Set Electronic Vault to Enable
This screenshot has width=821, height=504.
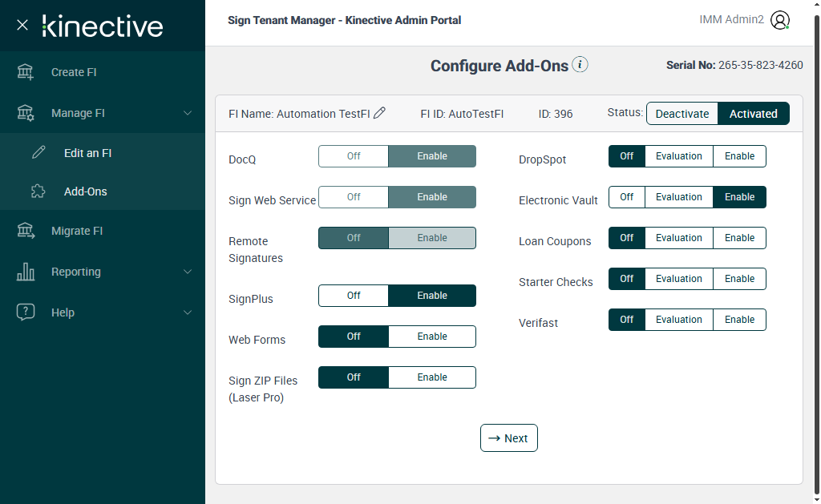coord(739,197)
